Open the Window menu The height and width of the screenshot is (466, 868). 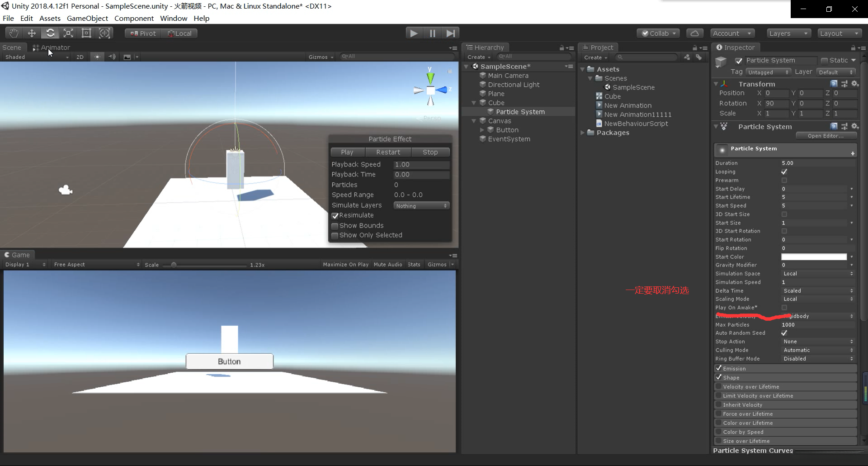(x=174, y=19)
